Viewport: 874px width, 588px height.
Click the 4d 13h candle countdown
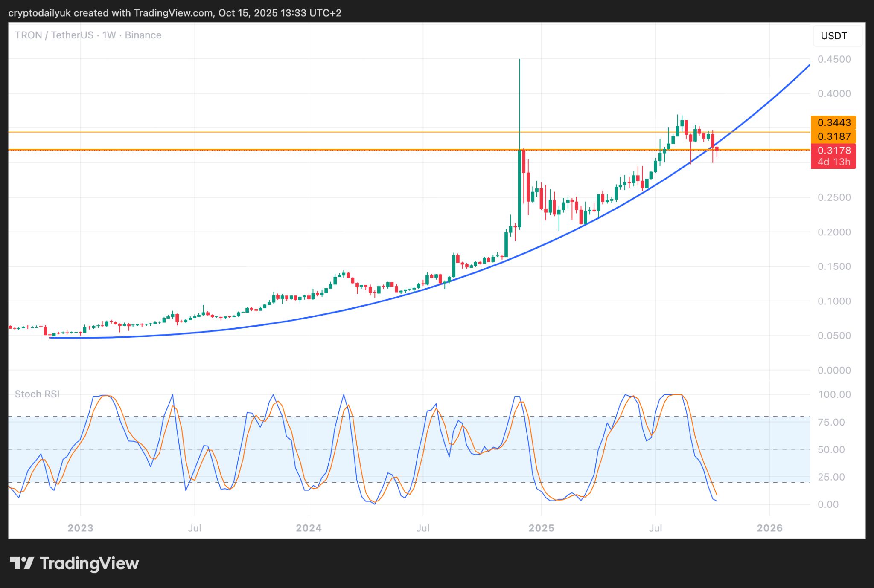pos(833,162)
